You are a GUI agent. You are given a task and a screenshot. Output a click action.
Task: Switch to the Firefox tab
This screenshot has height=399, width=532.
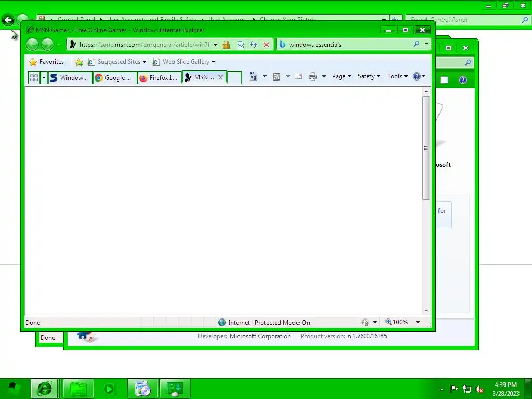coord(159,78)
